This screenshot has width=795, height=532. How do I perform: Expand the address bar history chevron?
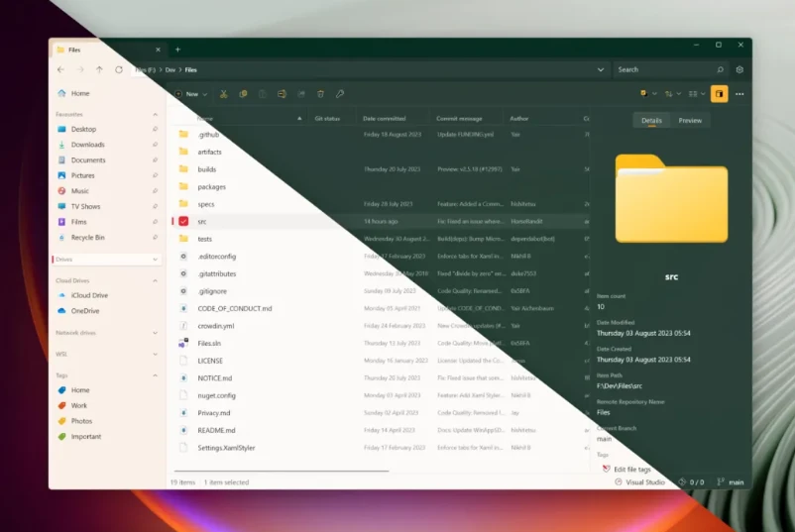pyautogui.click(x=601, y=69)
